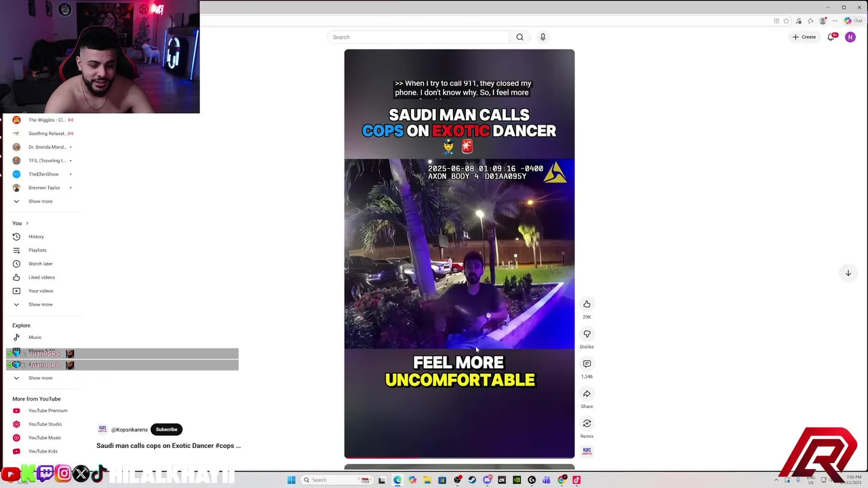Open The Wiggles channel subscription
The width and height of the screenshot is (868, 488).
[46, 120]
